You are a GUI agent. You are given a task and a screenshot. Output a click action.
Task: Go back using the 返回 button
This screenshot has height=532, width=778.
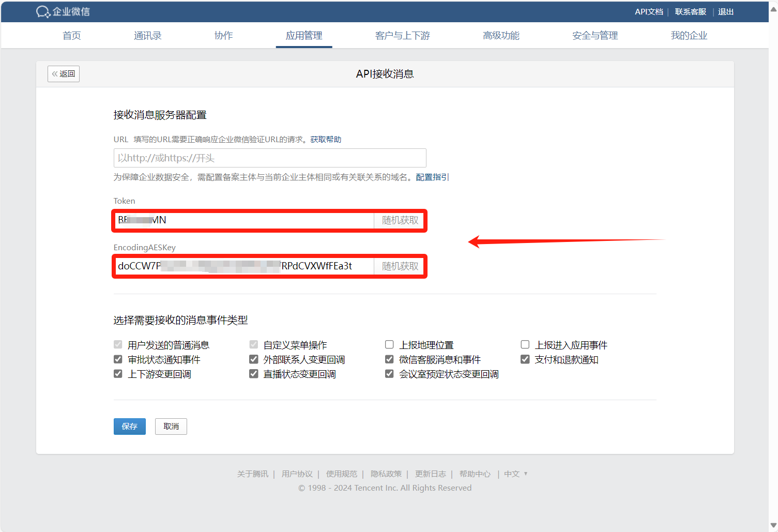coord(64,74)
